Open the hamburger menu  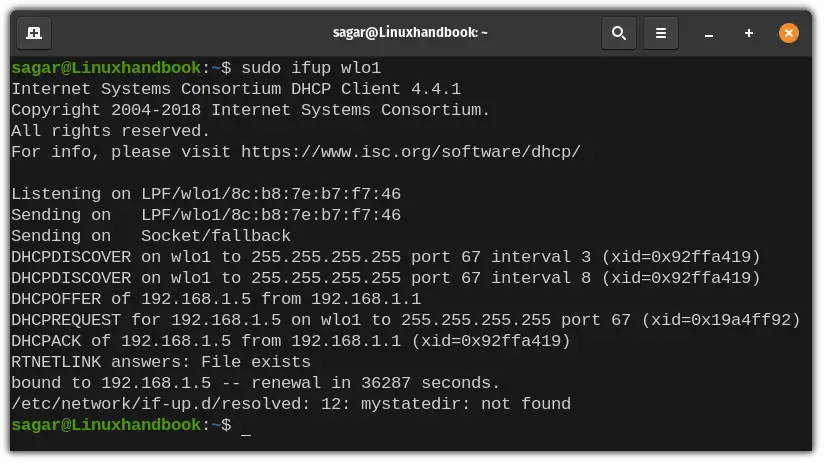661,33
